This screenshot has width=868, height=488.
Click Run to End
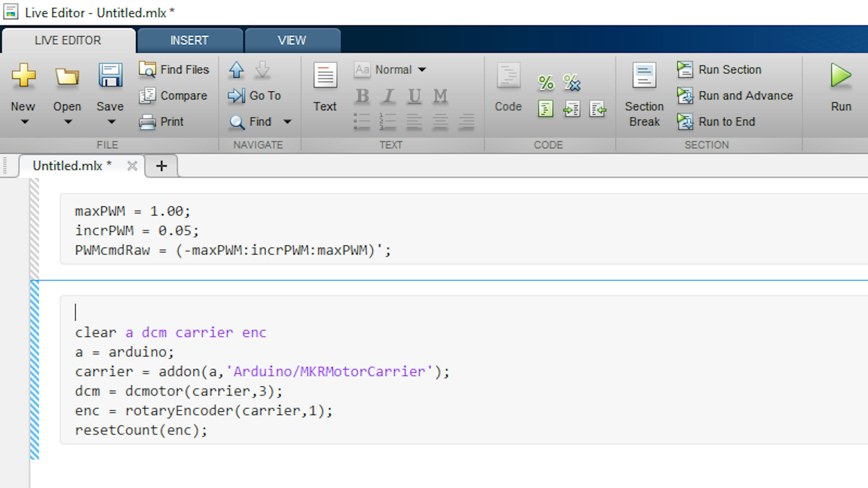[716, 122]
